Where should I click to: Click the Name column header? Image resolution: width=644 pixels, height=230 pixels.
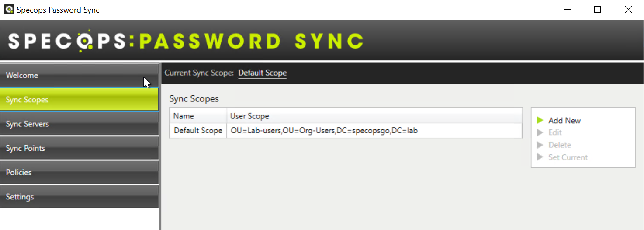tap(198, 116)
